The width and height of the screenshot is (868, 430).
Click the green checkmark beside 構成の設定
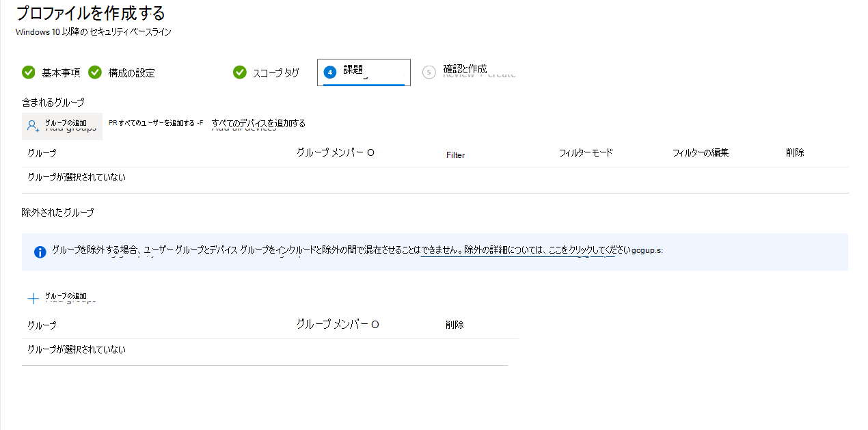[x=95, y=72]
